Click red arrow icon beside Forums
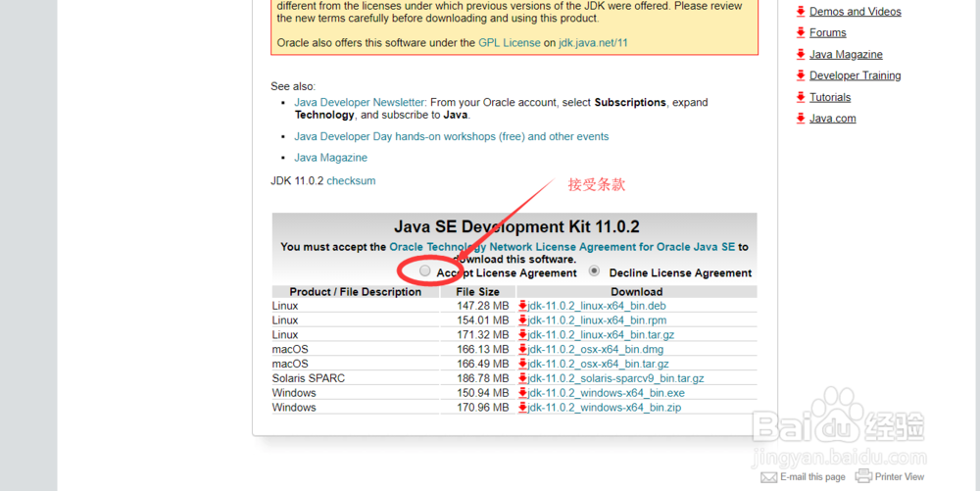The width and height of the screenshot is (980, 491). [x=801, y=32]
